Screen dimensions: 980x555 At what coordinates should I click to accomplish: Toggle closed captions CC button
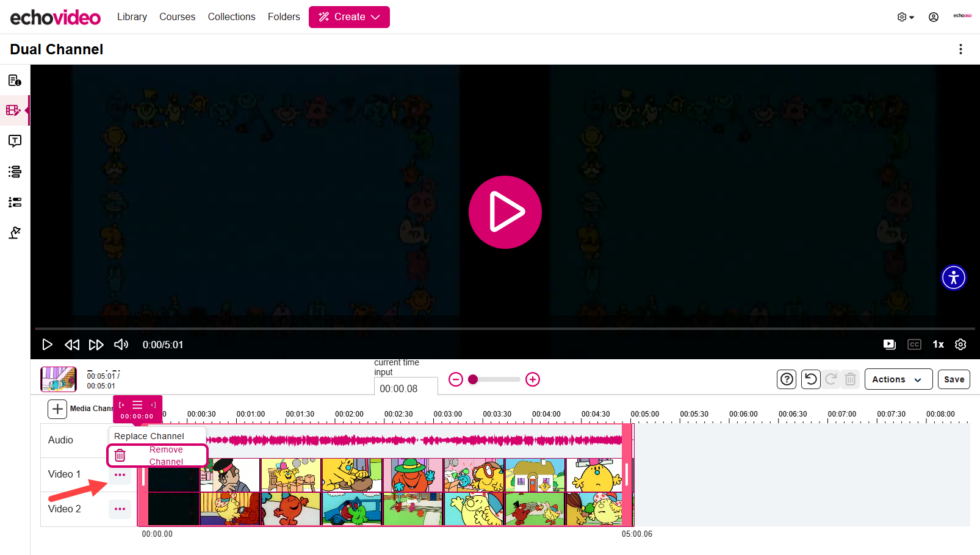[x=914, y=345]
